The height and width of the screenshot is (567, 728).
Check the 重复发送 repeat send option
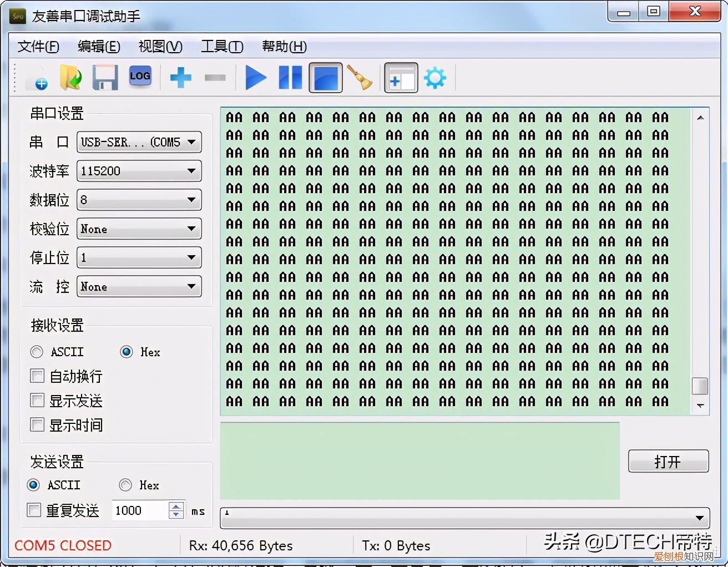point(34,510)
